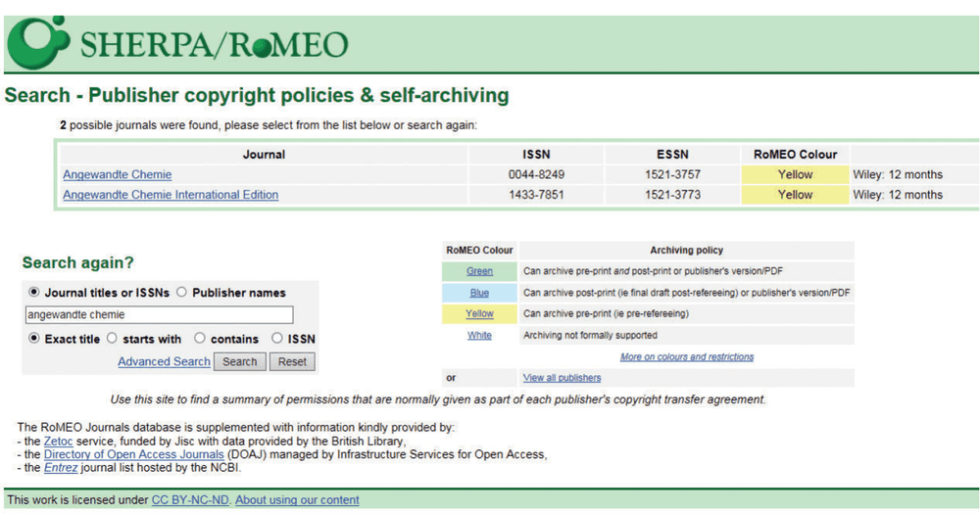The height and width of the screenshot is (514, 980).
Task: Click the Search button
Action: (240, 361)
